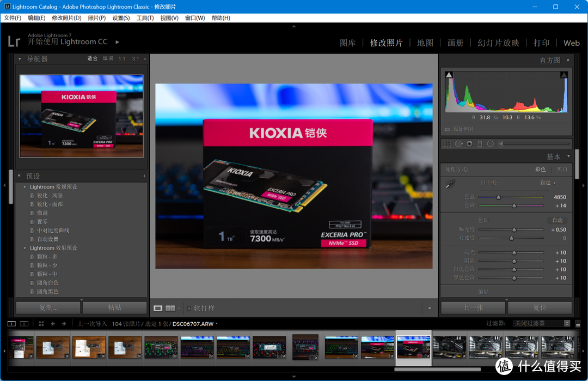This screenshot has width=588, height=381.
Task: Open the 文件 menu
Action: (12, 17)
